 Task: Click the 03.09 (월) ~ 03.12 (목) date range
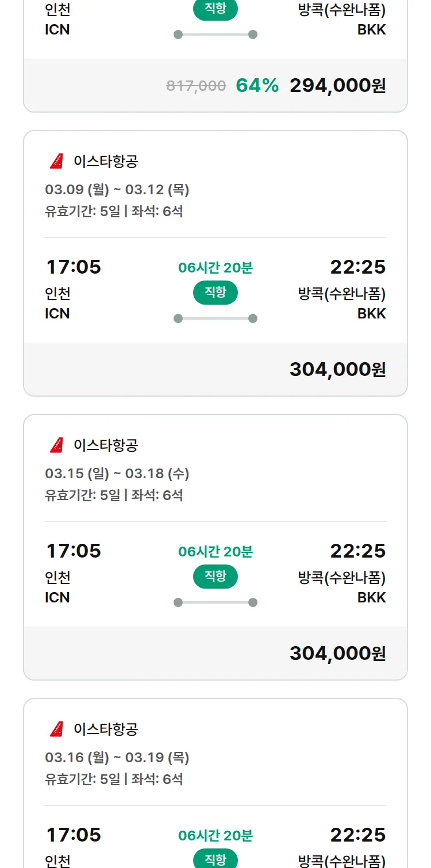(117, 190)
